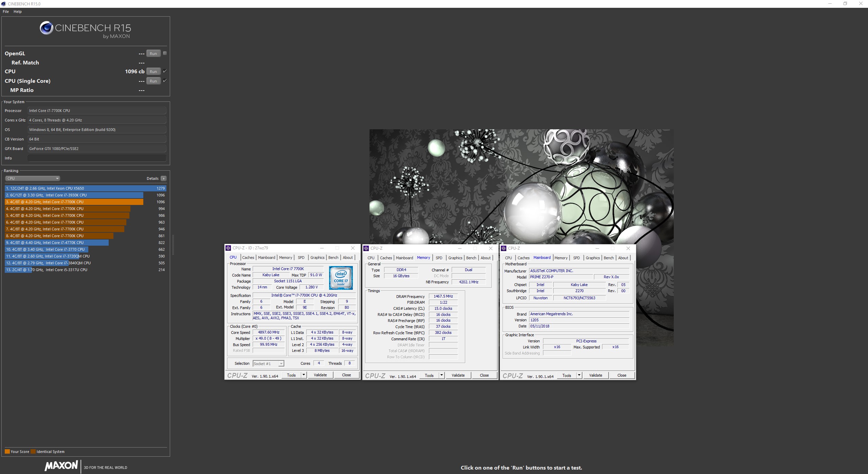The image size is (868, 474).
Task: Open the ranking CPU dropdown
Action: click(33, 178)
